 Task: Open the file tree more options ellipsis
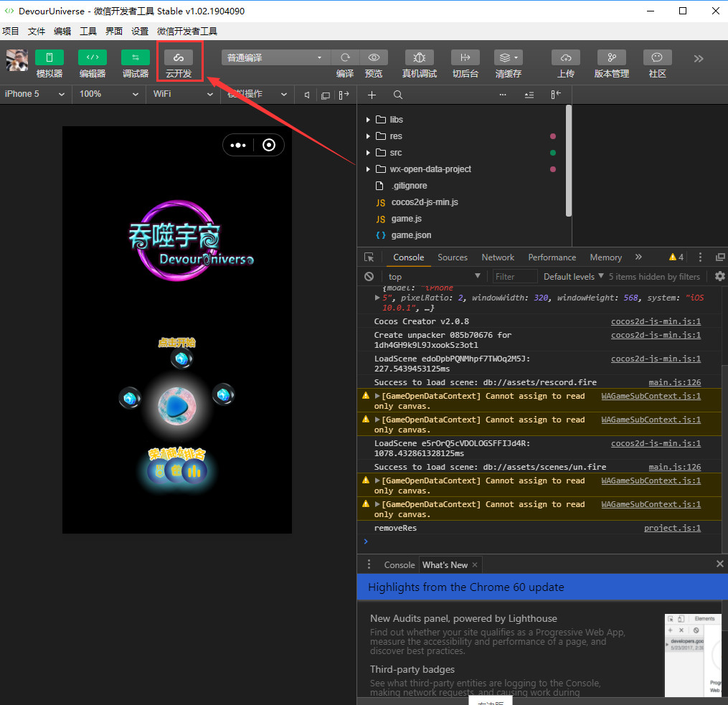tap(503, 95)
